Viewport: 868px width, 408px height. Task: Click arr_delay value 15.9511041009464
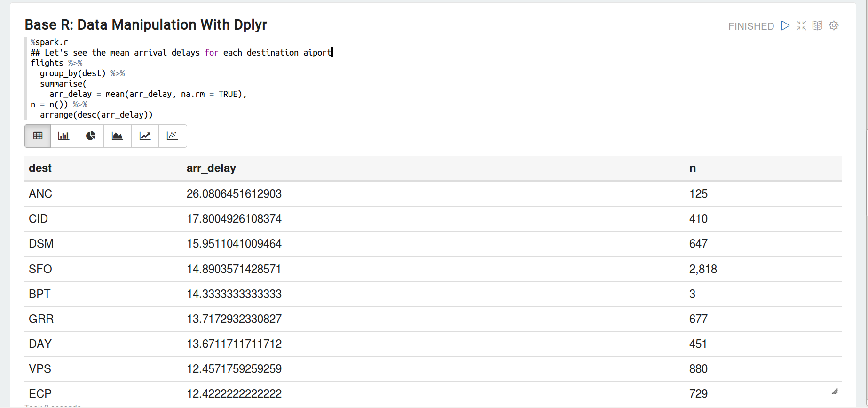coord(234,243)
